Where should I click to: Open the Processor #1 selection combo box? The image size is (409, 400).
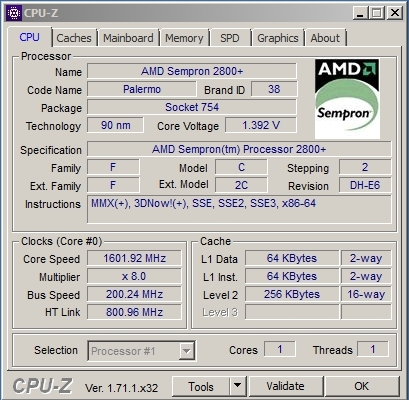tap(141, 351)
